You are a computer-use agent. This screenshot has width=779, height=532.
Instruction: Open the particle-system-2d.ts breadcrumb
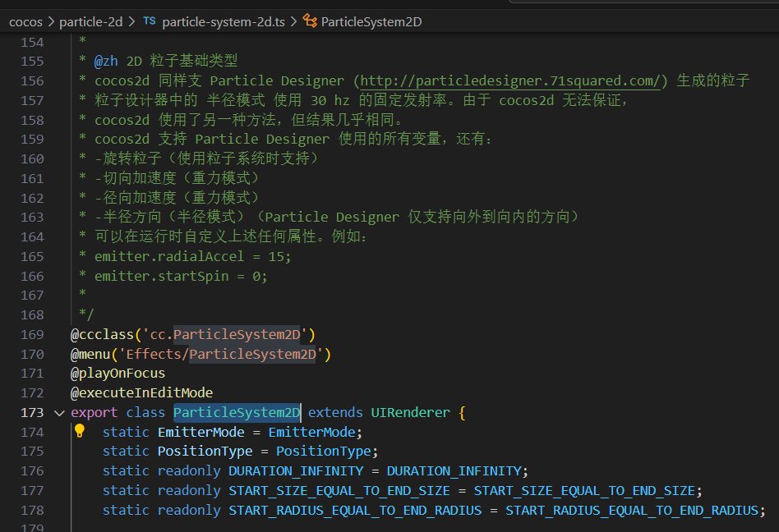click(x=224, y=21)
